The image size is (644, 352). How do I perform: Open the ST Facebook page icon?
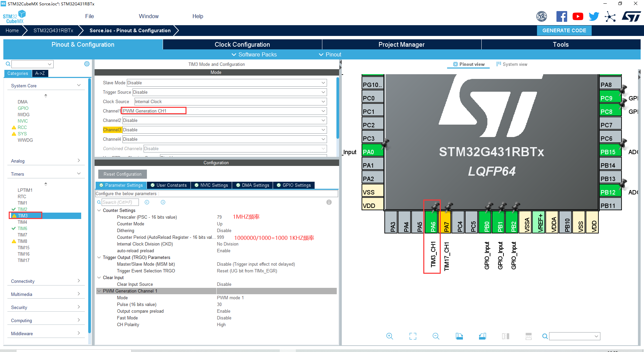click(562, 16)
